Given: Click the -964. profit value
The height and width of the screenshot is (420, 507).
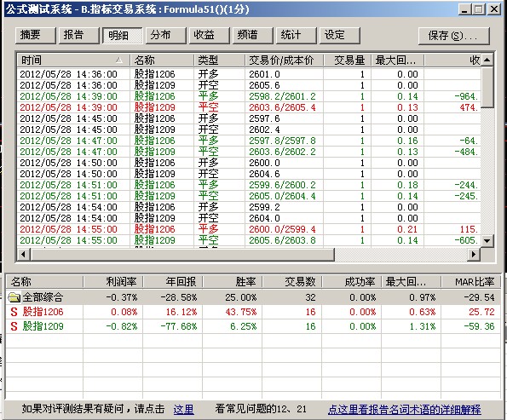Looking at the screenshot, I should coord(466,96).
